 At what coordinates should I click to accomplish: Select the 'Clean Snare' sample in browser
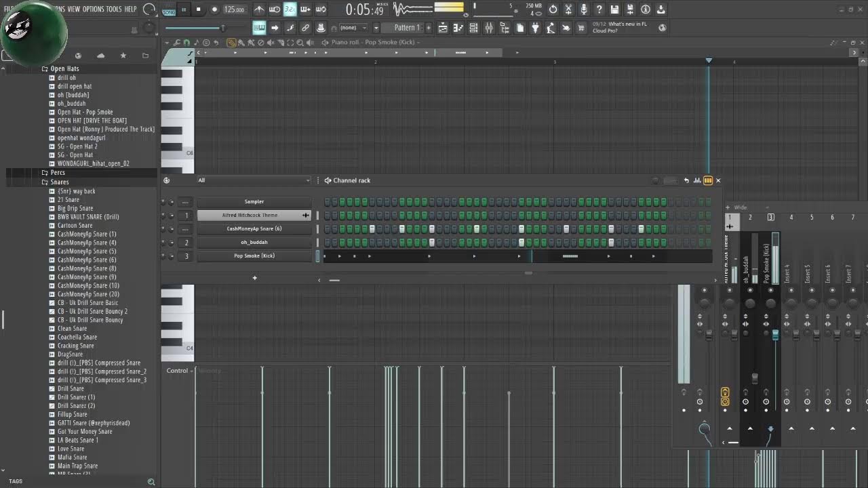72,329
